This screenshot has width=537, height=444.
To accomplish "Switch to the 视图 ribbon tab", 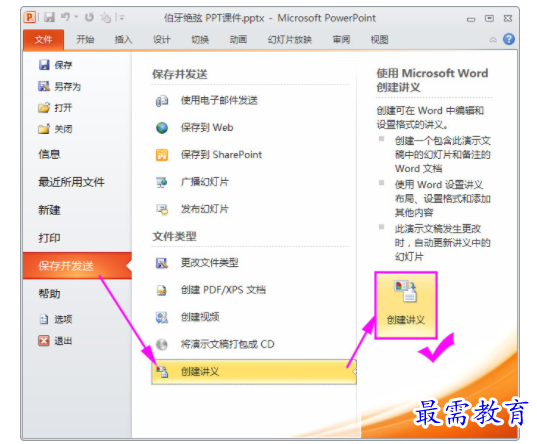I will [379, 40].
